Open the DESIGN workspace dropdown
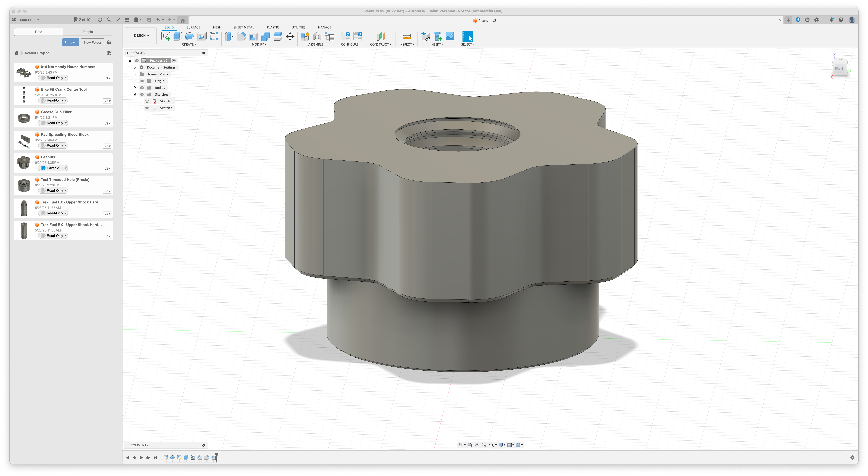Image resolution: width=868 pixels, height=476 pixels. [x=141, y=35]
